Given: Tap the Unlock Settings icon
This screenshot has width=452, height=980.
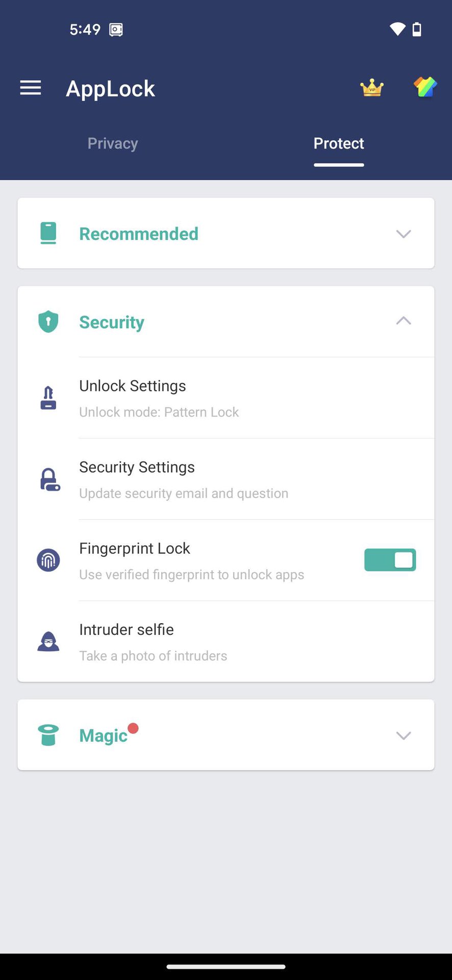Looking at the screenshot, I should [x=48, y=398].
